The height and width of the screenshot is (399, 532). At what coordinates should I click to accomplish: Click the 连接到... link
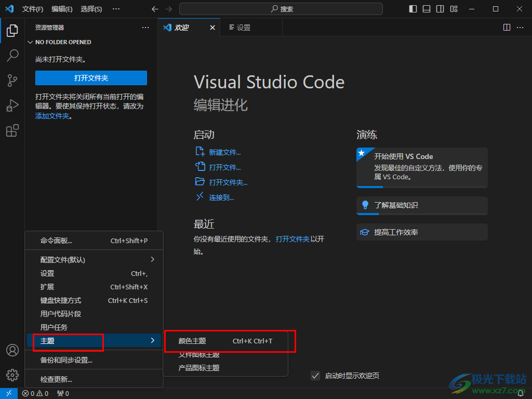tap(221, 197)
